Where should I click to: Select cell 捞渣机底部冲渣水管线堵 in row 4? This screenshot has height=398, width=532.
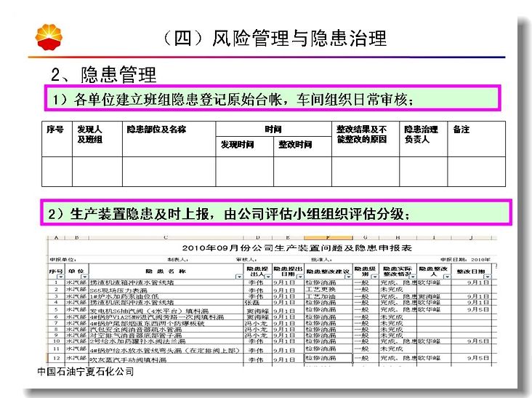pyautogui.click(x=166, y=302)
